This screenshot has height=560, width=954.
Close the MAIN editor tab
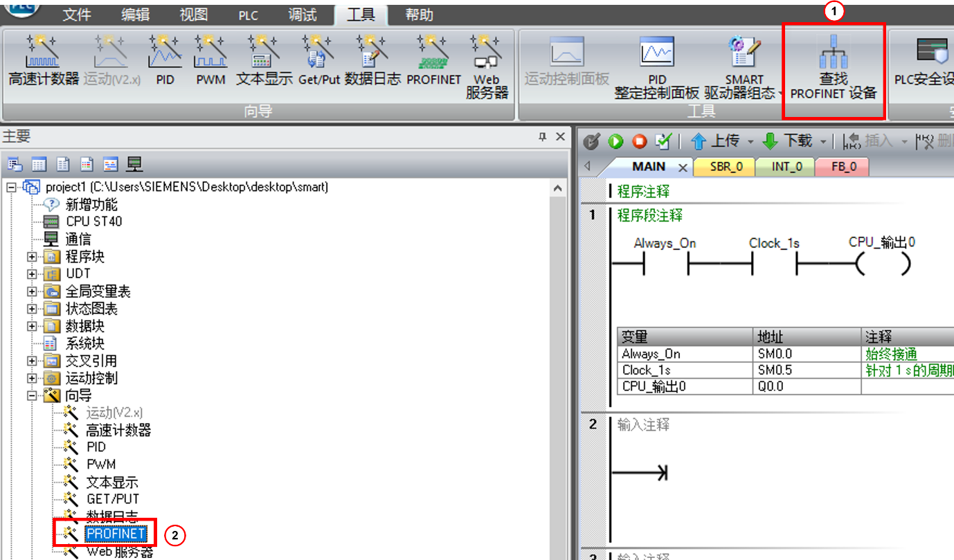[x=682, y=168]
